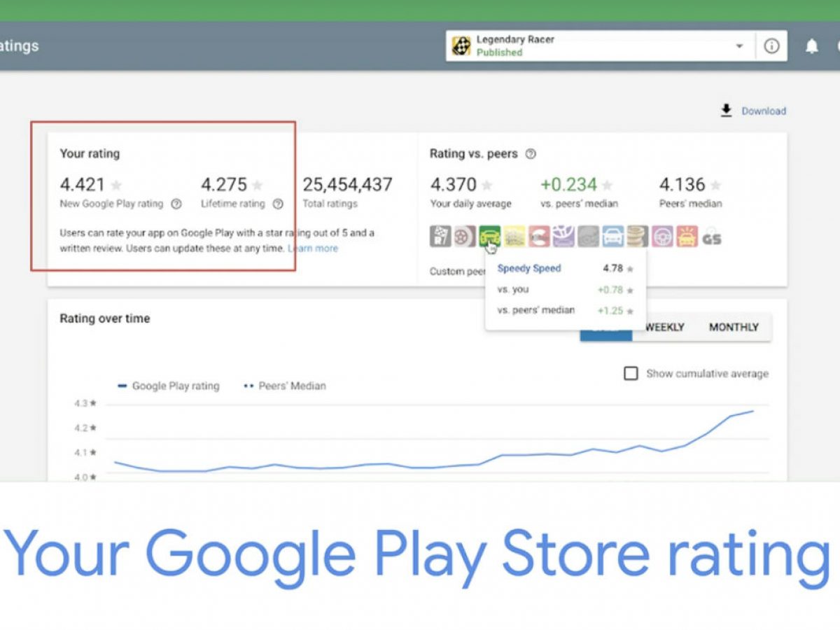Select the yellow textured peer app icon
The image size is (840, 630).
pyautogui.click(x=514, y=237)
